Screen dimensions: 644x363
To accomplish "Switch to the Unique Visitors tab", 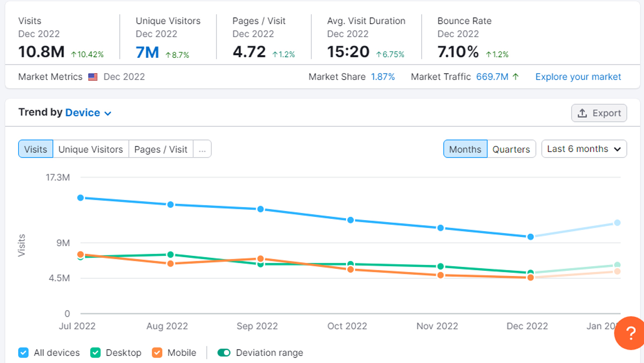I will coord(91,149).
